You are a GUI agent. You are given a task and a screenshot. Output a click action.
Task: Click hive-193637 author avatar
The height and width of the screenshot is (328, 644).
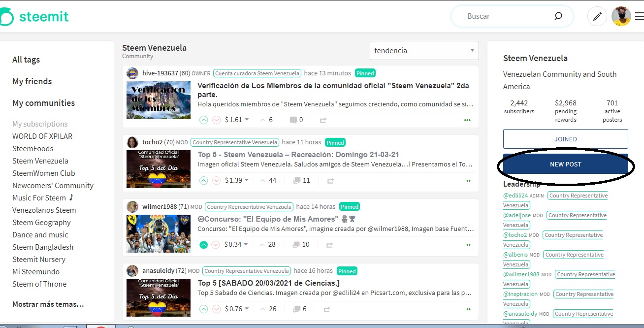(x=132, y=73)
